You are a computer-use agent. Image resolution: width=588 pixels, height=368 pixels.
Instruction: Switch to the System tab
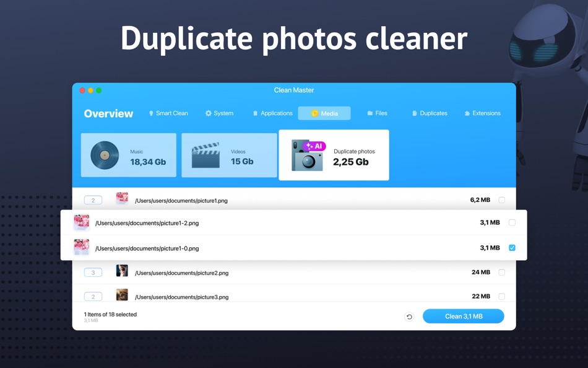[x=219, y=113]
